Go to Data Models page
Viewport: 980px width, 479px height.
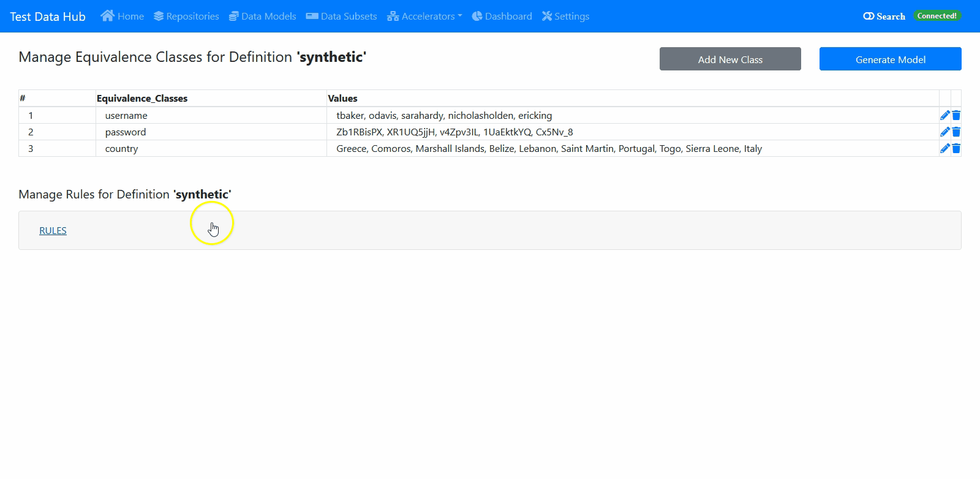click(x=262, y=17)
